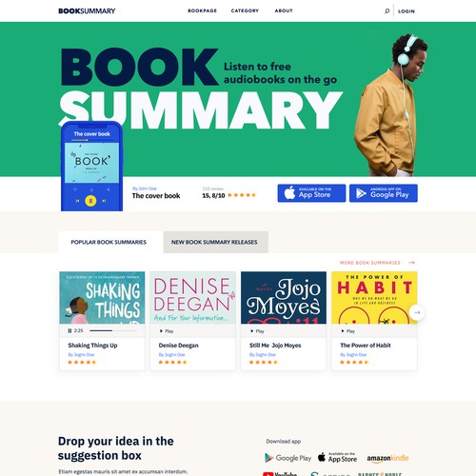Skip to previous track on phone player

click(x=77, y=201)
